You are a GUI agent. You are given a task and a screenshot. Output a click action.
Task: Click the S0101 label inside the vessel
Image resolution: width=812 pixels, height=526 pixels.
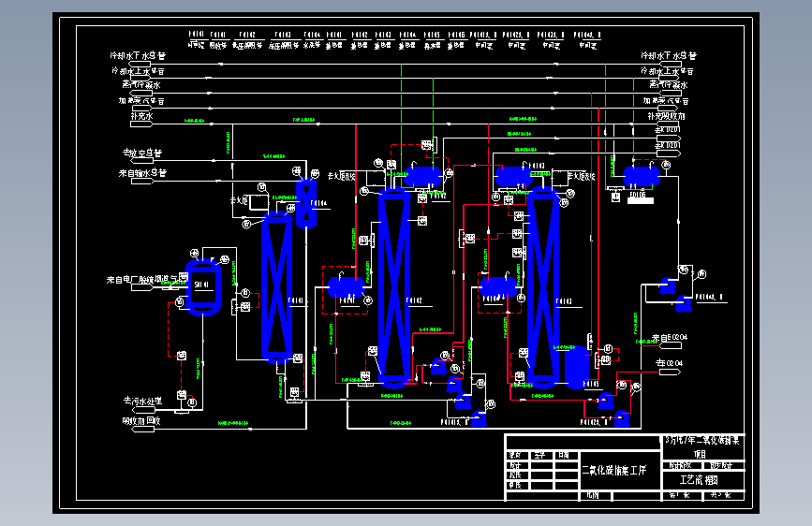pos(201,285)
